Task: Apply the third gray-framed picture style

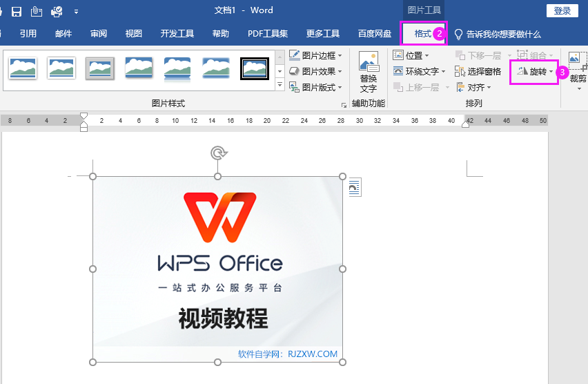Action: pyautogui.click(x=100, y=68)
